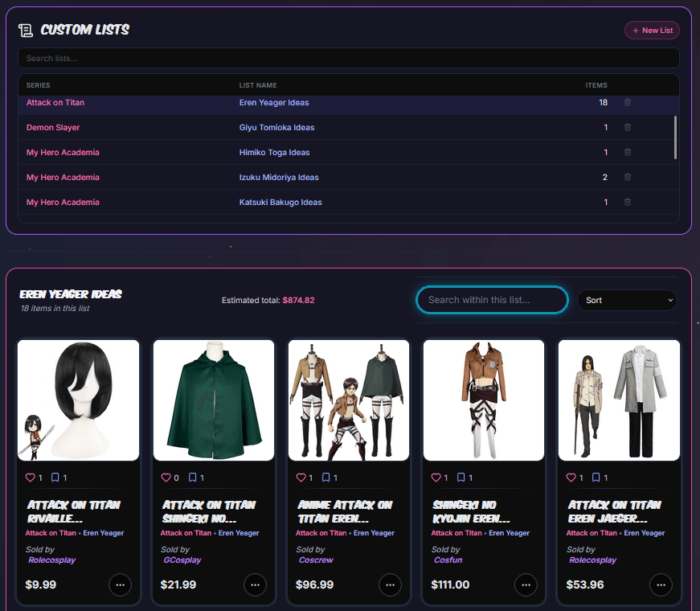This screenshot has height=611, width=700.
Task: Select the Katsuki Bakugo Ideas list name
Action: click(x=280, y=203)
